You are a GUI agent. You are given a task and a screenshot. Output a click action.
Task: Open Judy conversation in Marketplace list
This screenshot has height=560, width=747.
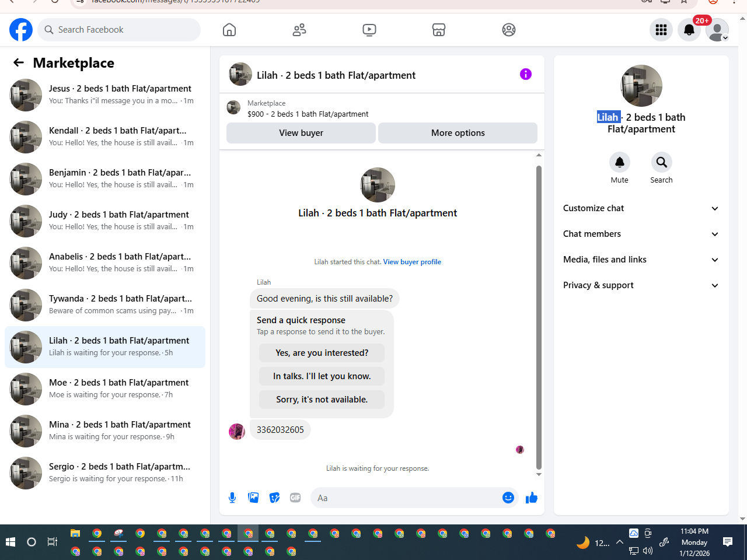pos(105,221)
